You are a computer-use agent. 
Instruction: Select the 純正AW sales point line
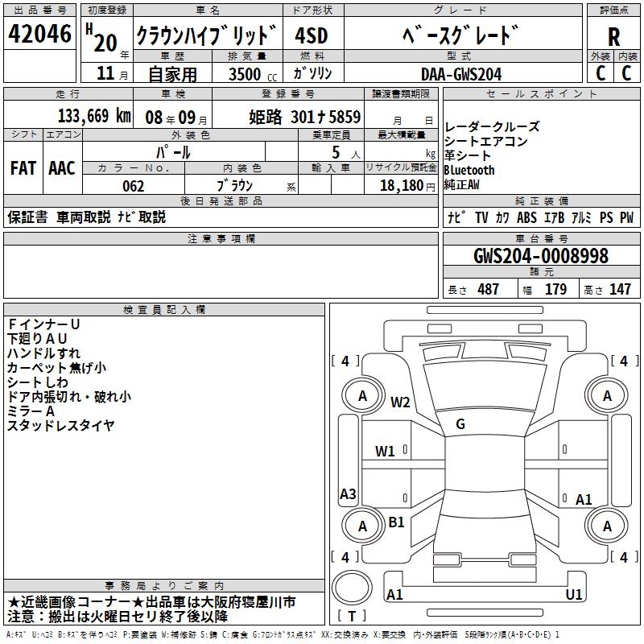coord(461,184)
